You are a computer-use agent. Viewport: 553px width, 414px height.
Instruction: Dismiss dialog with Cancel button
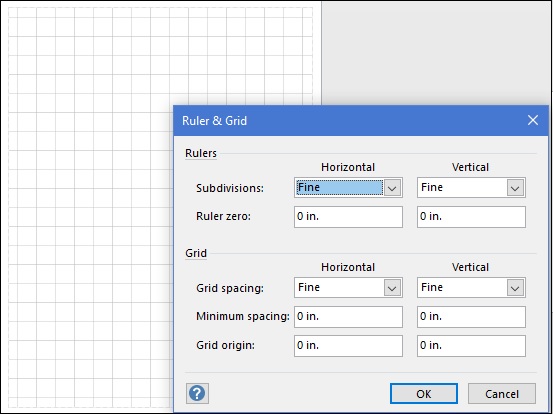(502, 394)
